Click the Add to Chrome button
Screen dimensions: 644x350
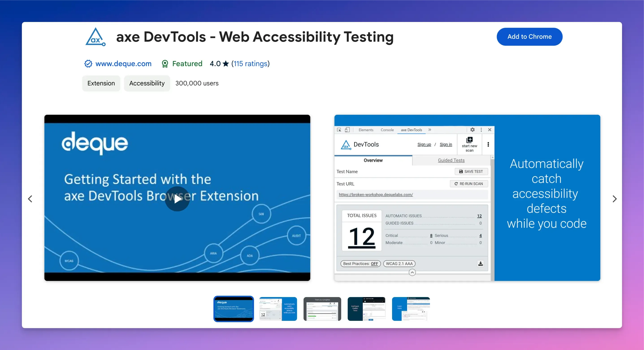pos(529,37)
